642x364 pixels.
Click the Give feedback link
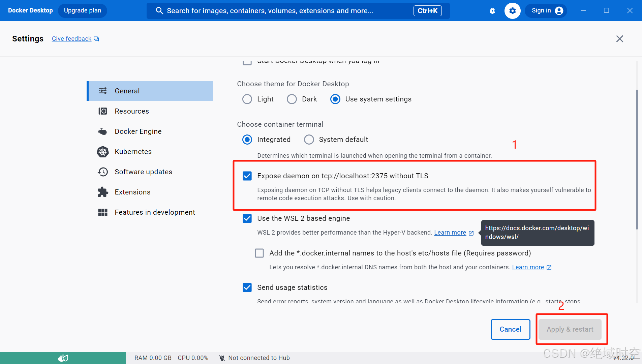pos(71,39)
